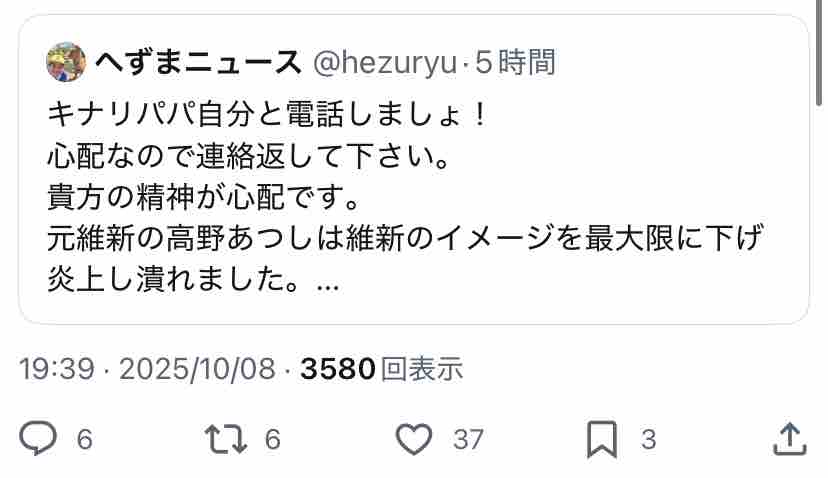Open the reply speech bubble icon
Screen dimensions: 828x478
38,438
